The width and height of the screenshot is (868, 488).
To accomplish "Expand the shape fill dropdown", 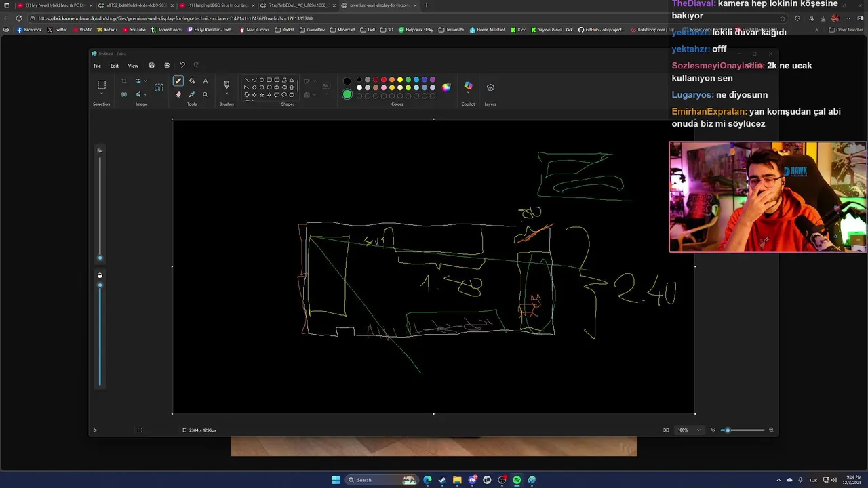I will [x=315, y=94].
